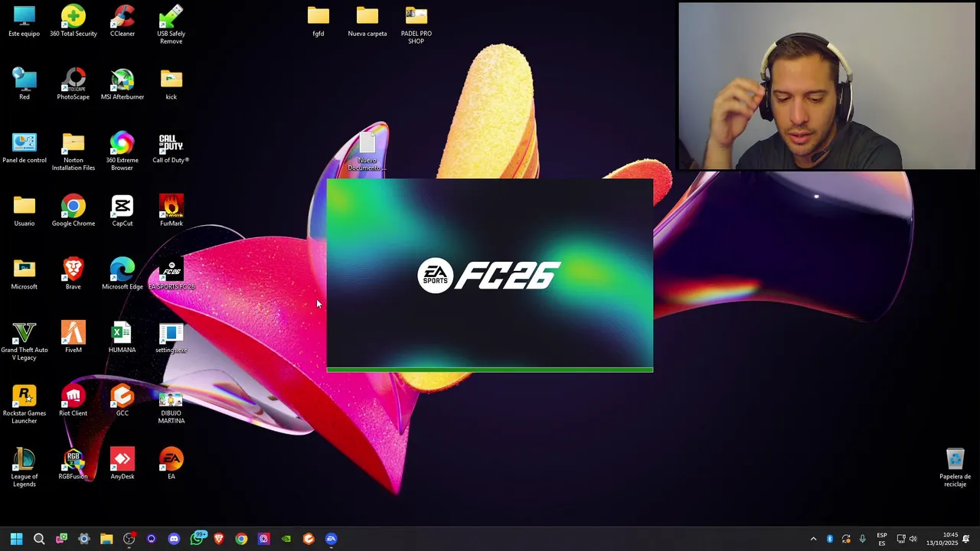Select the Norton Installation Files folder
Screen dimensions: 980x551
(73, 152)
